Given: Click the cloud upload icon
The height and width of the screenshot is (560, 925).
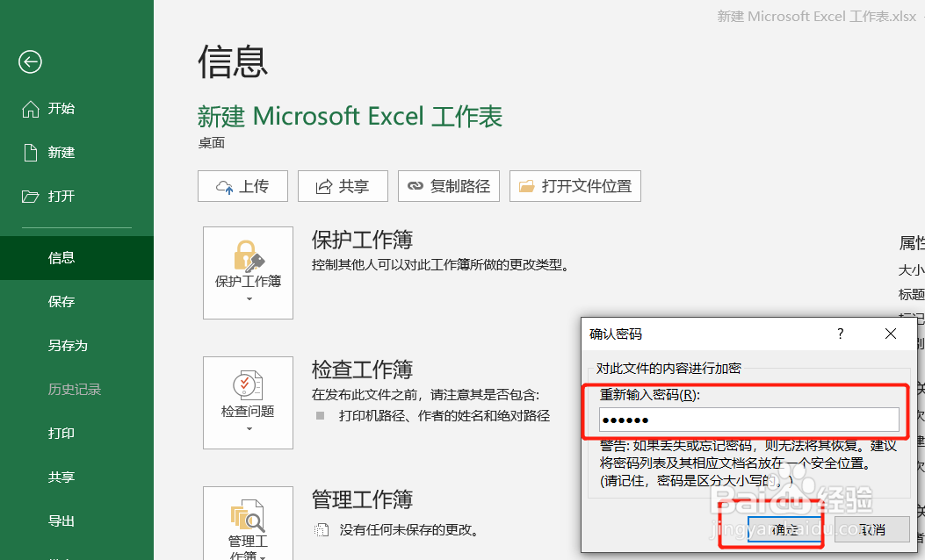Looking at the screenshot, I should point(224,188).
